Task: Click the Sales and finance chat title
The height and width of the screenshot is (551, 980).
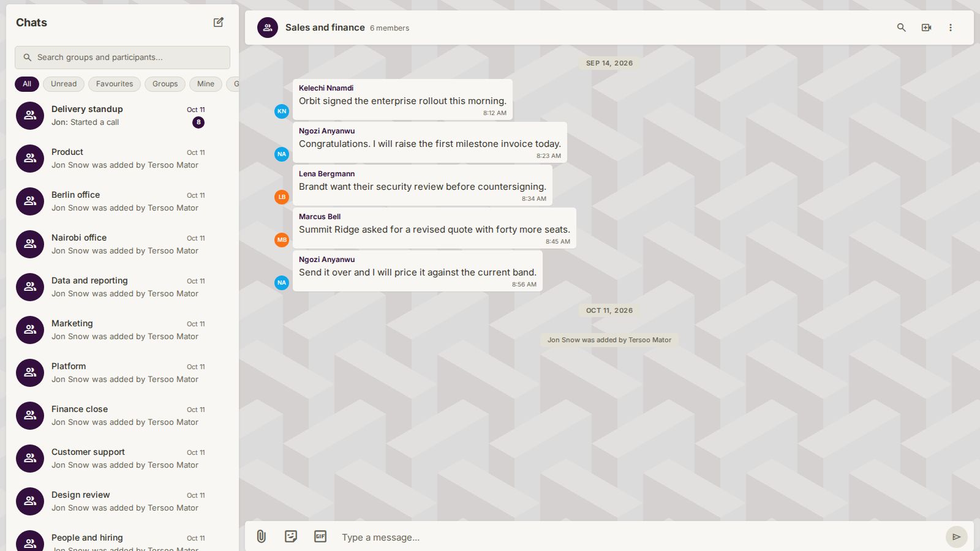Action: [325, 28]
